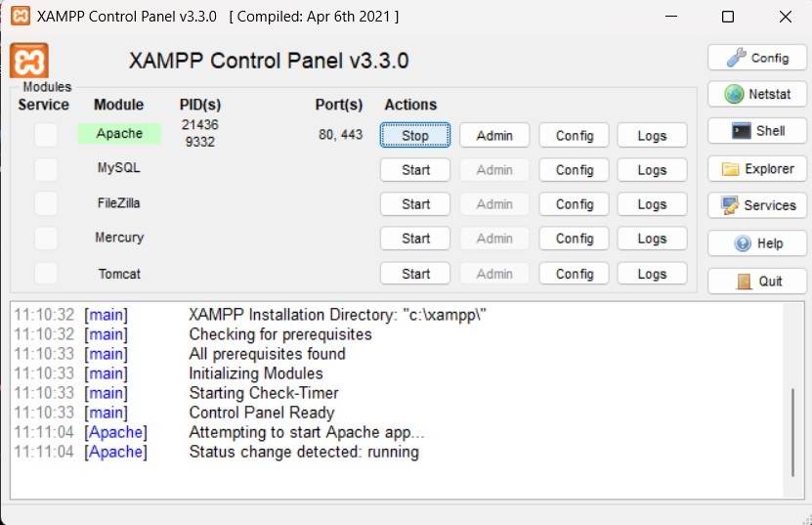Open the Apache Admin page
Viewport: 812px width, 525px height.
coord(494,136)
